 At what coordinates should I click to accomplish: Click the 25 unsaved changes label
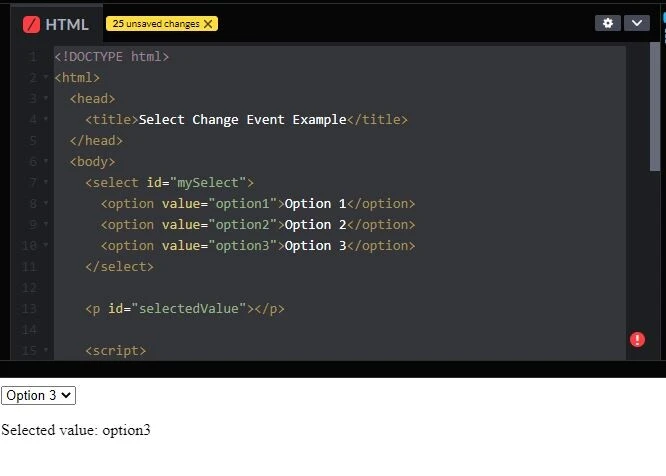(x=155, y=24)
